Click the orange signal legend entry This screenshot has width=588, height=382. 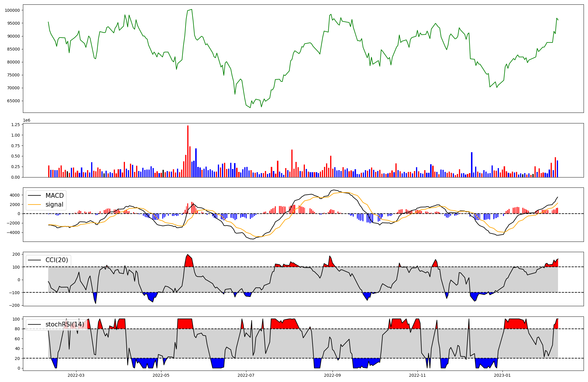tap(54, 205)
